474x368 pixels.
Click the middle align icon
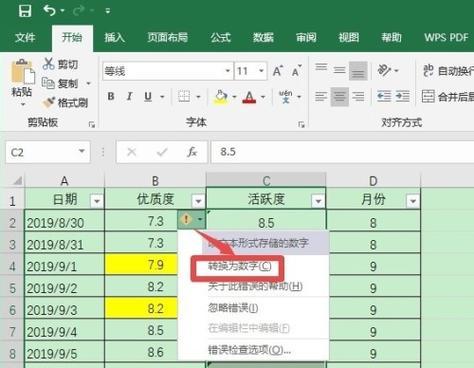coord(340,70)
